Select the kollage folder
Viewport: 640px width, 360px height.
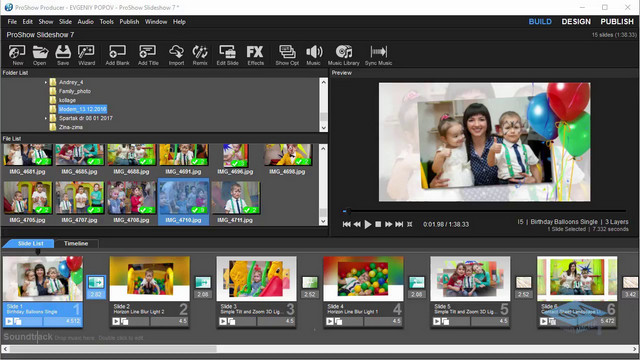tap(67, 100)
